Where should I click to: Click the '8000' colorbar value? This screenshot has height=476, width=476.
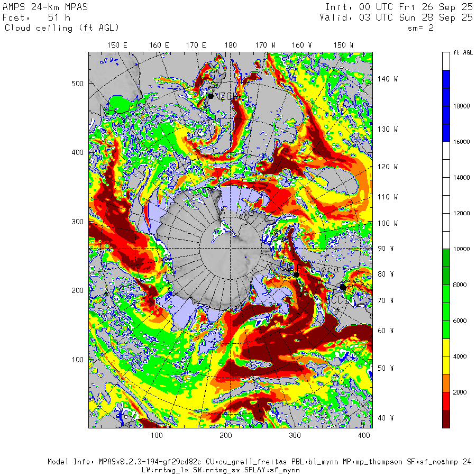pos(460,285)
